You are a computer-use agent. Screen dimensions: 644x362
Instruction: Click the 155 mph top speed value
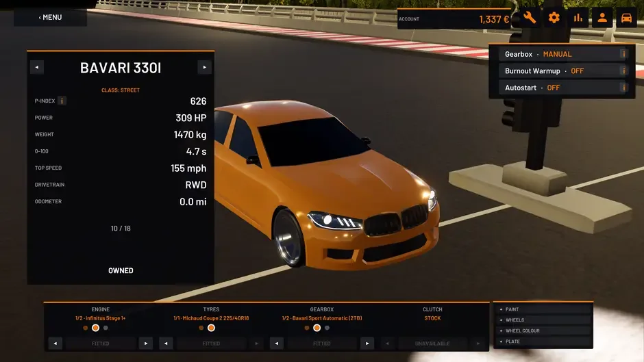[188, 168]
